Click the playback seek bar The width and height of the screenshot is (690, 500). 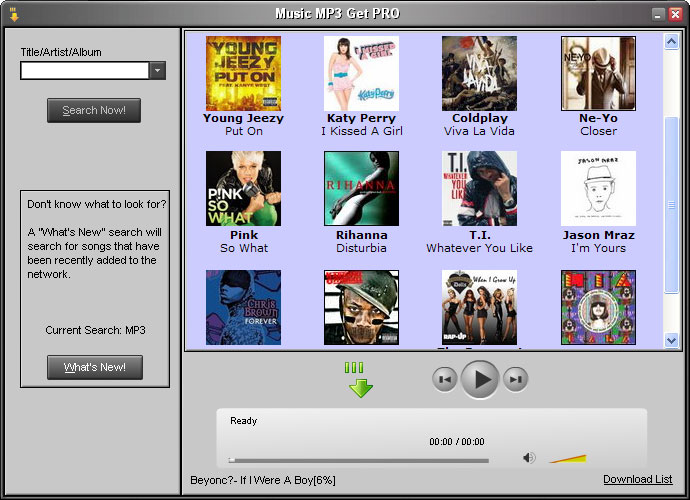coord(359,461)
